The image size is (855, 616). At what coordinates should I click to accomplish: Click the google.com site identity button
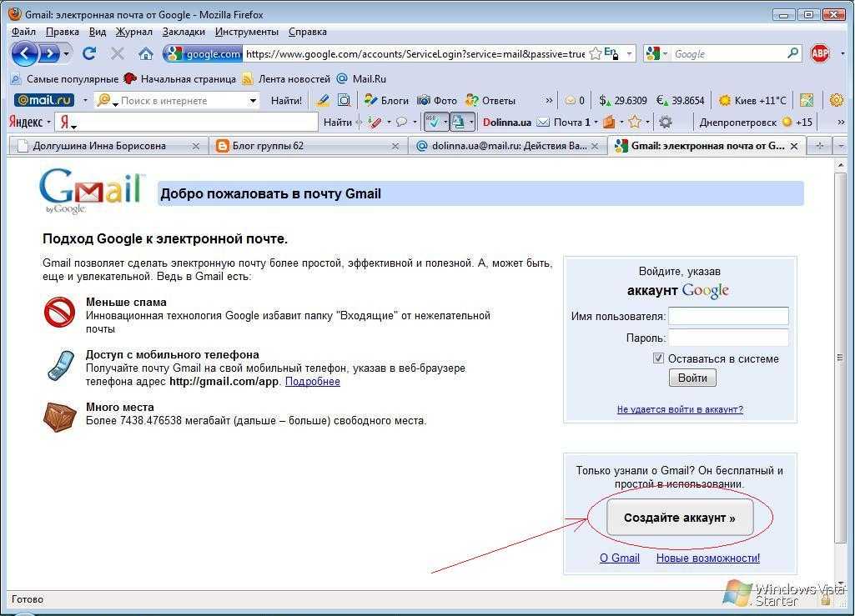(203, 53)
